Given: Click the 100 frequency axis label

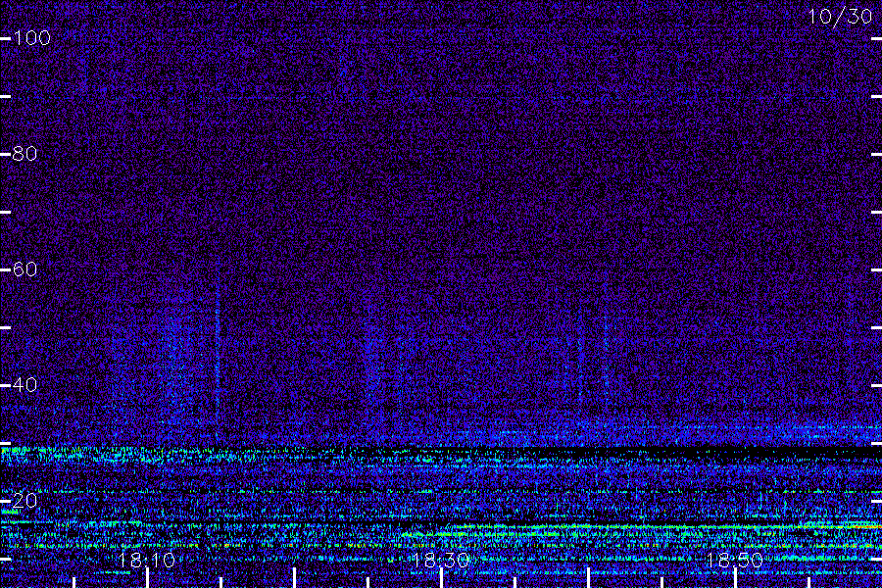Looking at the screenshot, I should point(32,38).
